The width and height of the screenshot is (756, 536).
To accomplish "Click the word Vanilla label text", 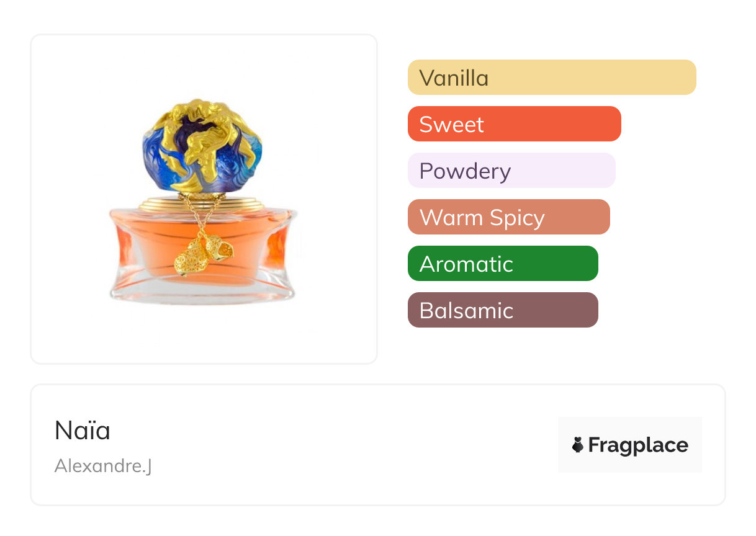I will point(454,78).
